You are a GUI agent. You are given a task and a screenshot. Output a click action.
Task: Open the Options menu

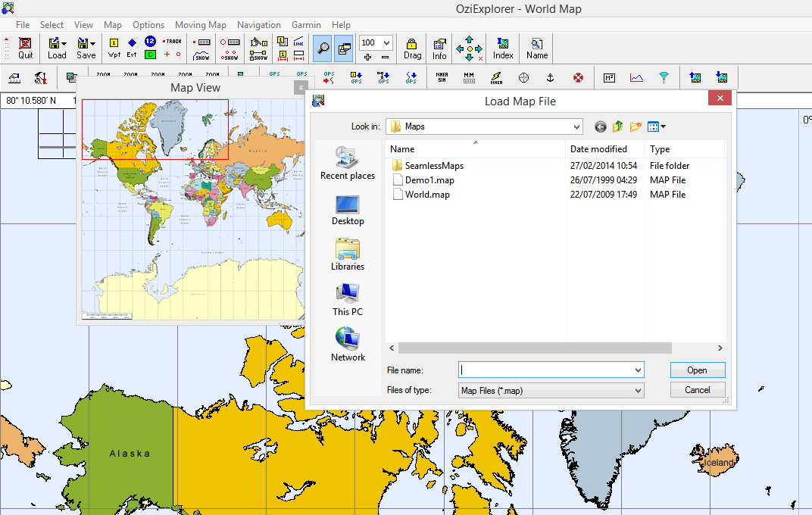point(148,25)
